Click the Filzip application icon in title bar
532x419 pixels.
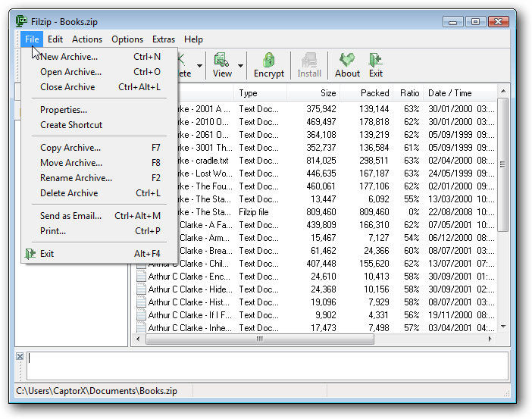[21, 21]
